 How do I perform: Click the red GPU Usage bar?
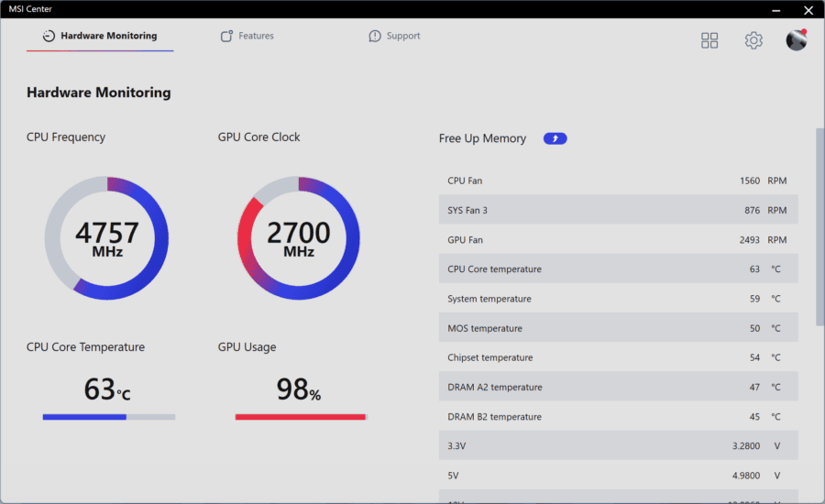pos(301,417)
